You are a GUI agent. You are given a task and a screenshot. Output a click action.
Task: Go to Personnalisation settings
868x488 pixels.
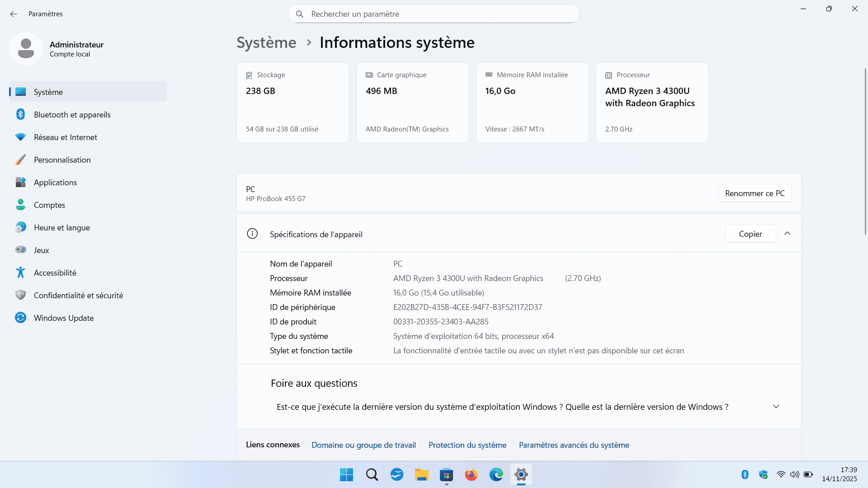click(x=62, y=160)
